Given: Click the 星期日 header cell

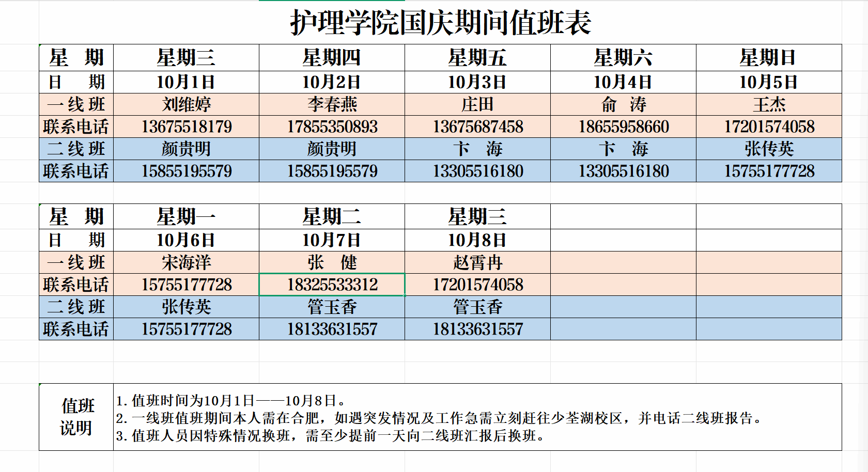Looking at the screenshot, I should [769, 57].
